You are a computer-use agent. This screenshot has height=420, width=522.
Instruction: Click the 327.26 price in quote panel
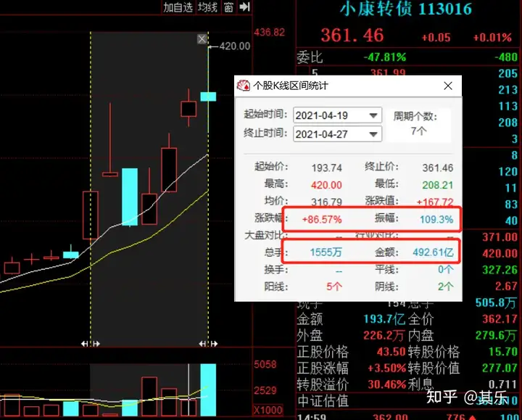point(500,270)
